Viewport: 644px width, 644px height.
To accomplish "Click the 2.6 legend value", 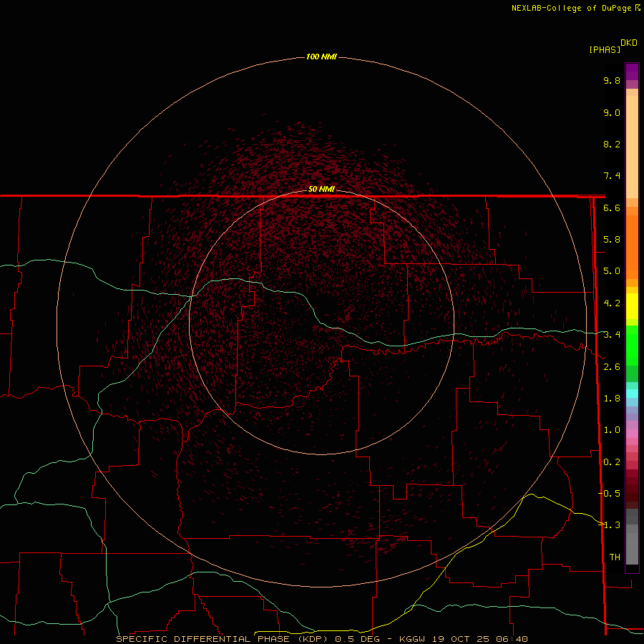I will pyautogui.click(x=612, y=367).
